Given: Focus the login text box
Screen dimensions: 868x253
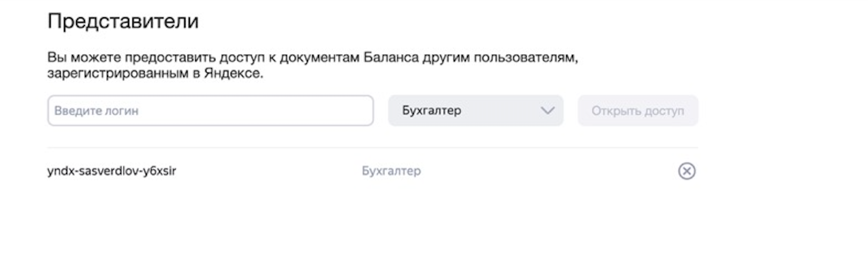Looking at the screenshot, I should click(210, 110).
